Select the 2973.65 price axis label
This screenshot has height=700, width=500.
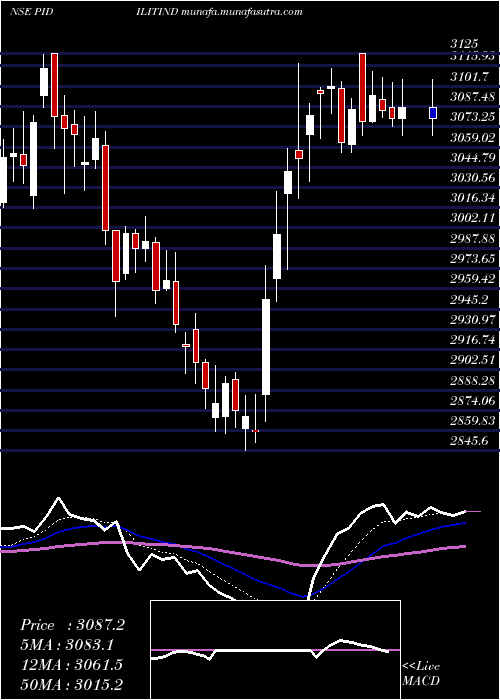coord(472,258)
